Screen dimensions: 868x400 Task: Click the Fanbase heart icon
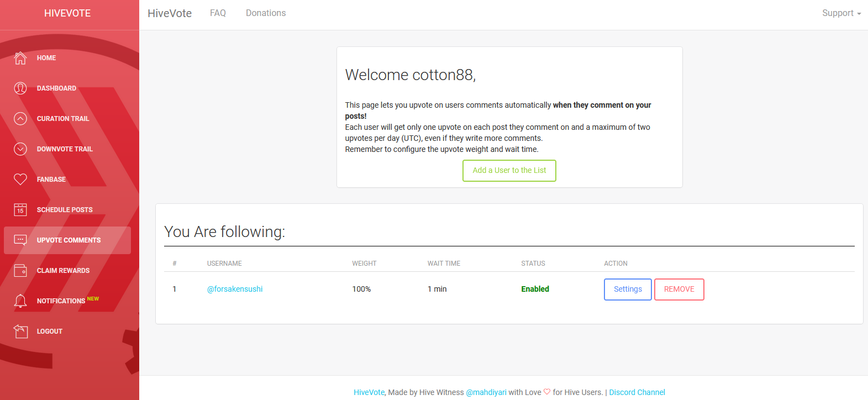(20, 180)
